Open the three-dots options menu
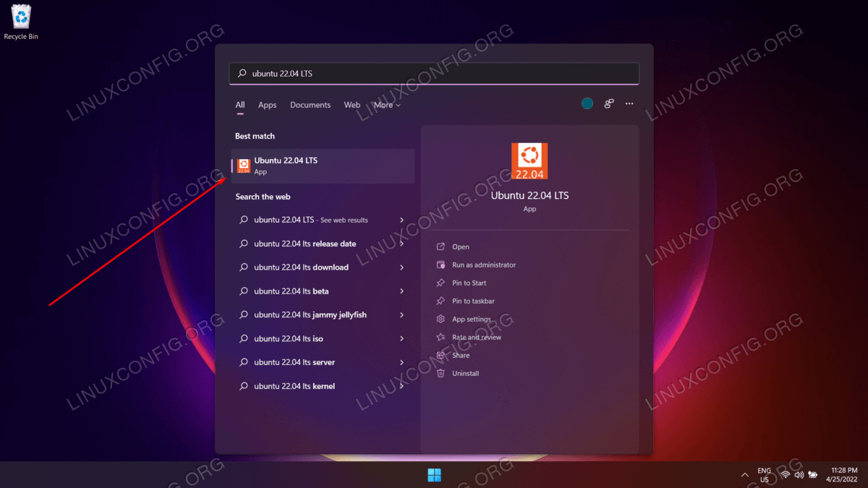The width and height of the screenshot is (868, 488). coord(629,104)
